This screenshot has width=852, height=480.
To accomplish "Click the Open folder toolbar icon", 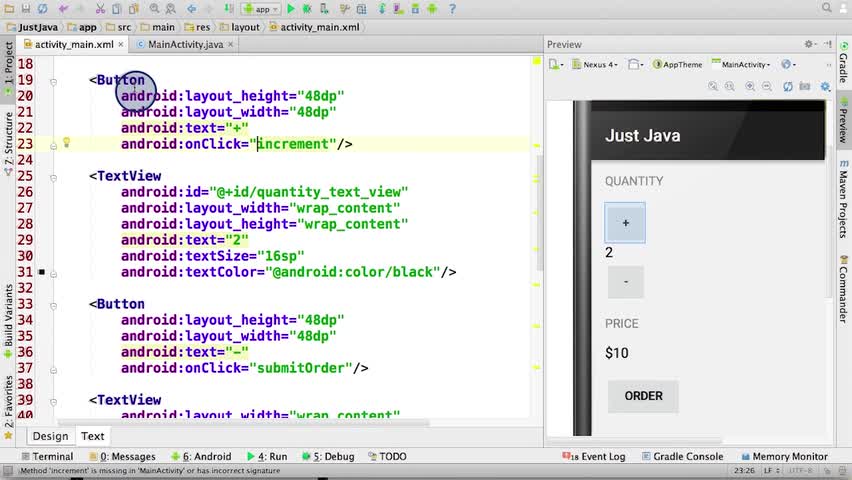I will pos(9,9).
